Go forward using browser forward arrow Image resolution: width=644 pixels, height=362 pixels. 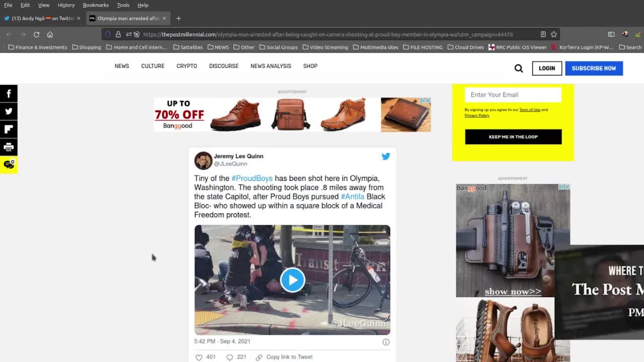tap(23, 34)
